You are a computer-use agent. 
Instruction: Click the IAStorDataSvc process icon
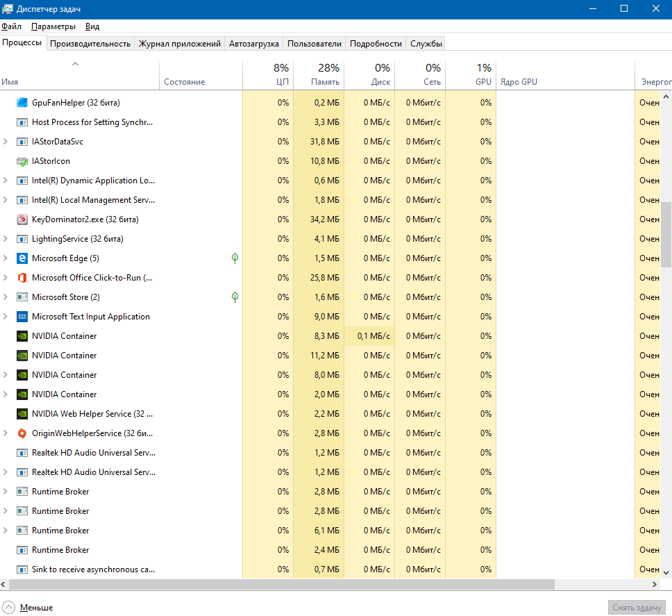coord(22,142)
